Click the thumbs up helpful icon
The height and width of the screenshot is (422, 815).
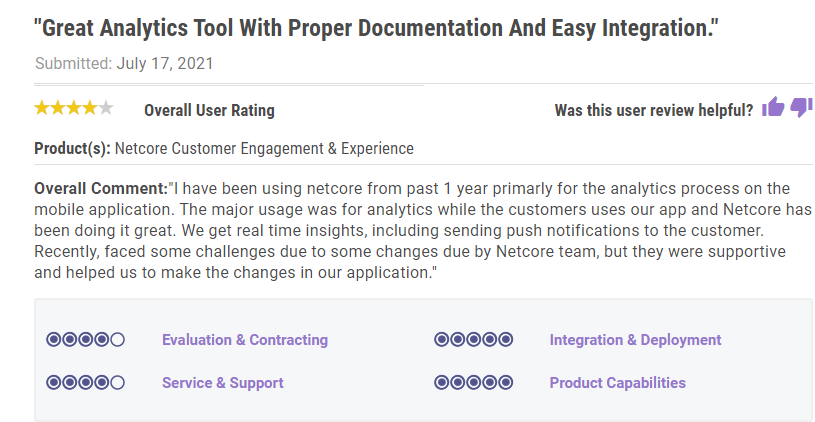(773, 107)
